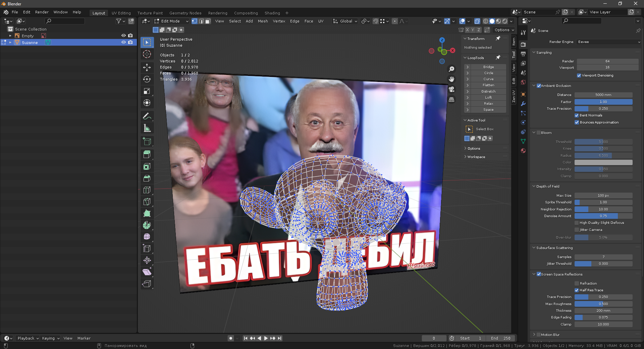
Task: Enable Jitter Camera checkbox
Action: (x=577, y=230)
